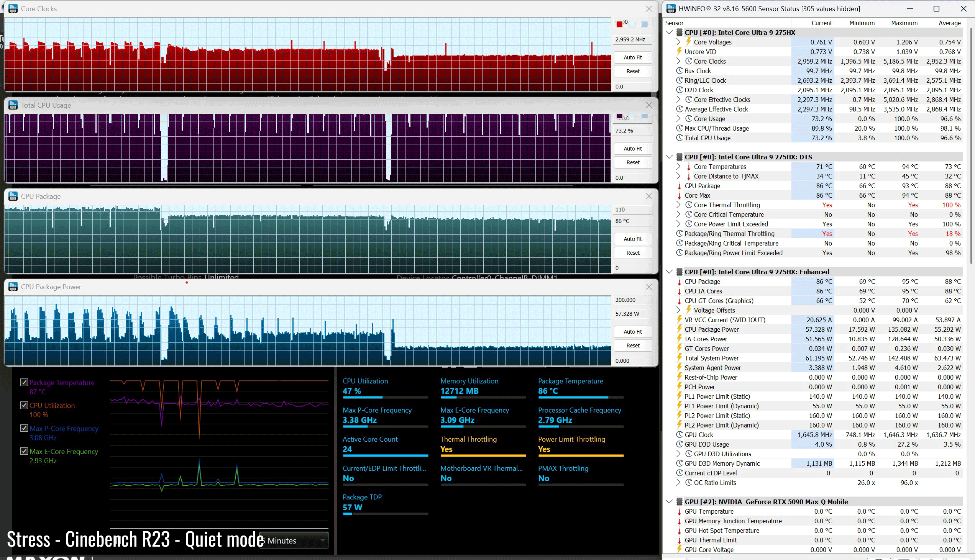Viewport: 975px width, 560px height.
Task: Click clock icon beside D2D Clock
Action: [679, 90]
